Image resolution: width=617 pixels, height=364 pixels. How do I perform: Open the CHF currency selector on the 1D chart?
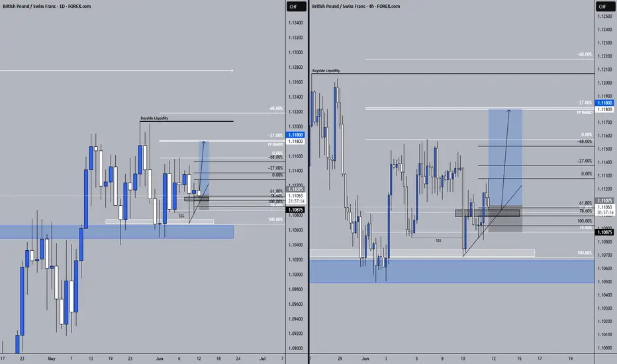(296, 7)
